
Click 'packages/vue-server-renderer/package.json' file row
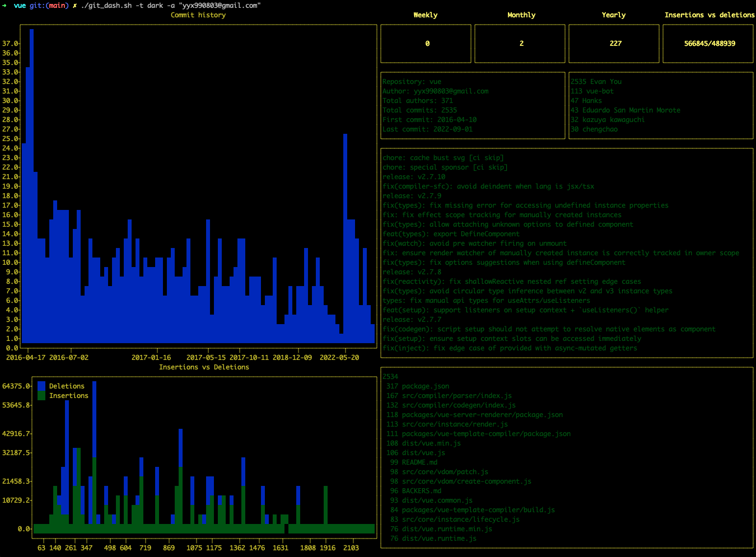click(x=474, y=415)
